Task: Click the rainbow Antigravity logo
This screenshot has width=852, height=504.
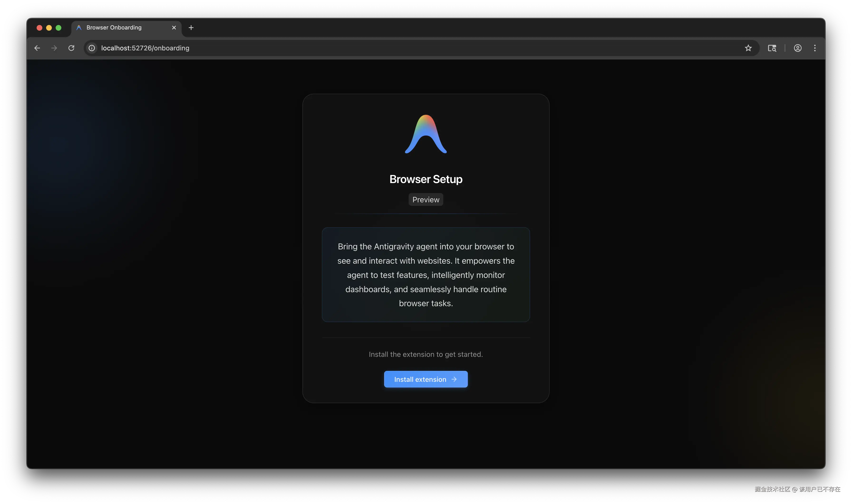Action: point(426,135)
